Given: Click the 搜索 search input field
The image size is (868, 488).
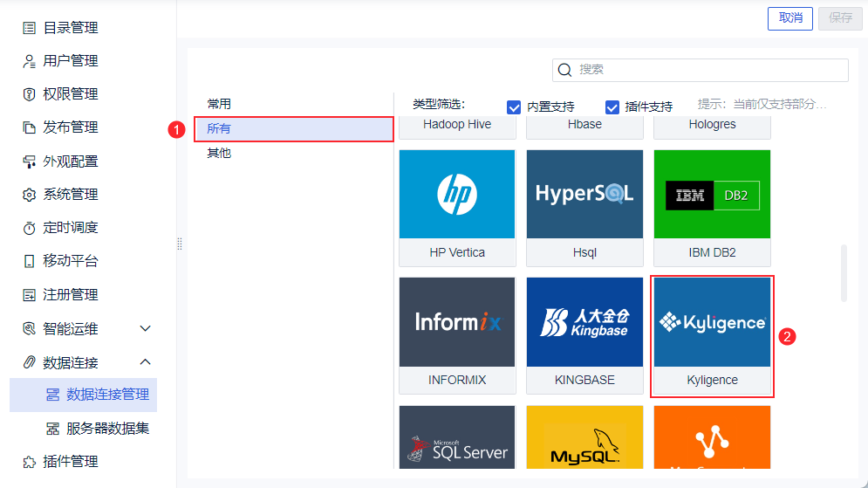Looking at the screenshot, I should (x=701, y=70).
